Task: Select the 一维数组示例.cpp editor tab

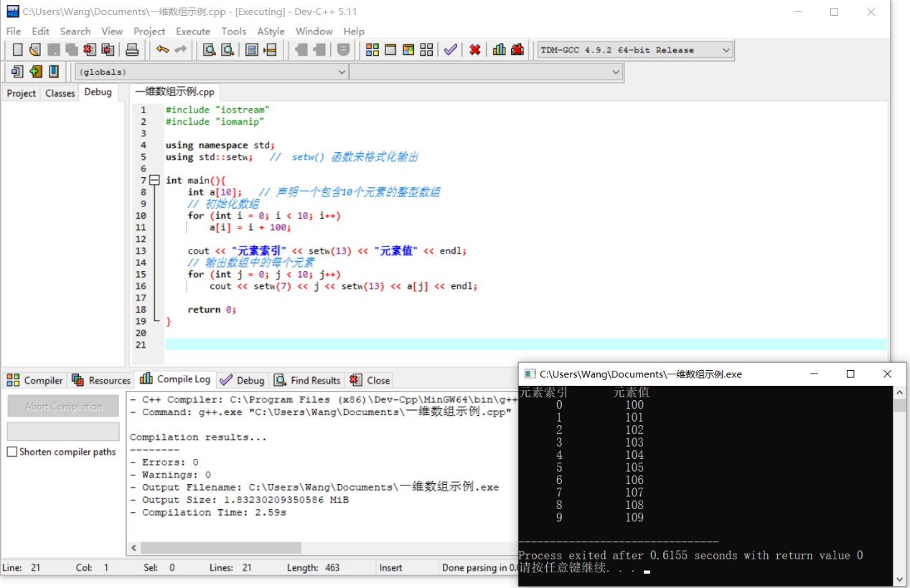Action: coord(175,92)
